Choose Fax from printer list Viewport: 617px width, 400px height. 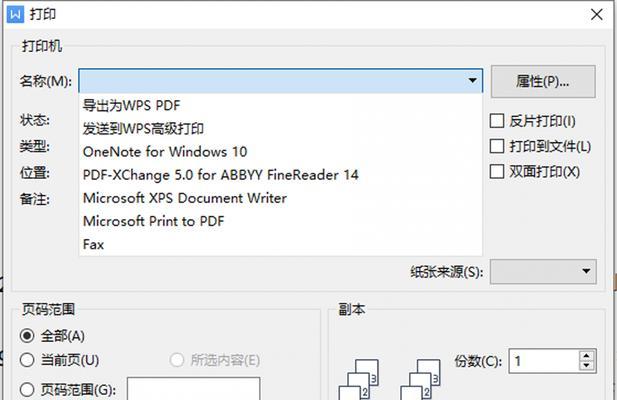(x=280, y=244)
